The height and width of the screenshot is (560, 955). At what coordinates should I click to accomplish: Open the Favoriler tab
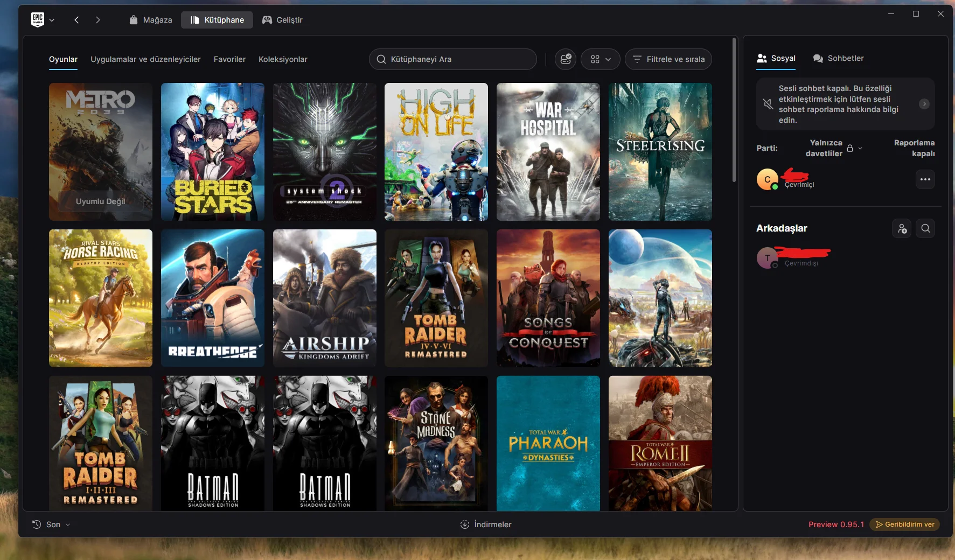[x=229, y=59]
